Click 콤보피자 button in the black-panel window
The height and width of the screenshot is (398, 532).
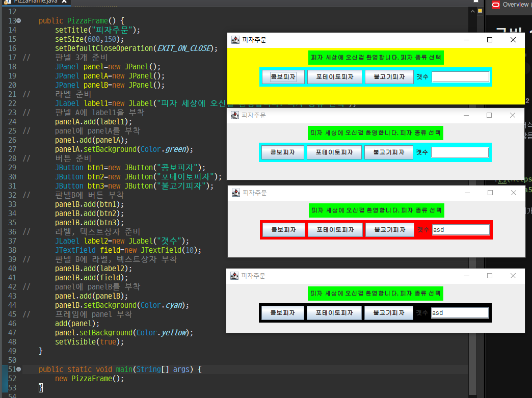282,313
